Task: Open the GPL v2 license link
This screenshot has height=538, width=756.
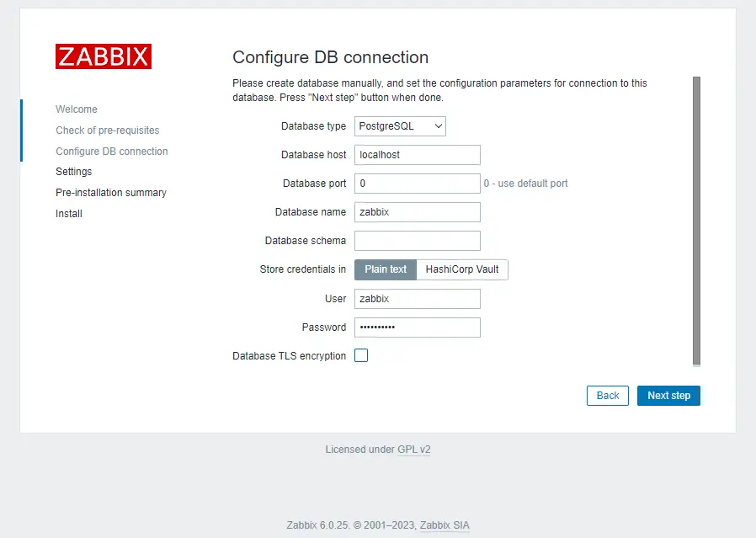Action: (413, 449)
